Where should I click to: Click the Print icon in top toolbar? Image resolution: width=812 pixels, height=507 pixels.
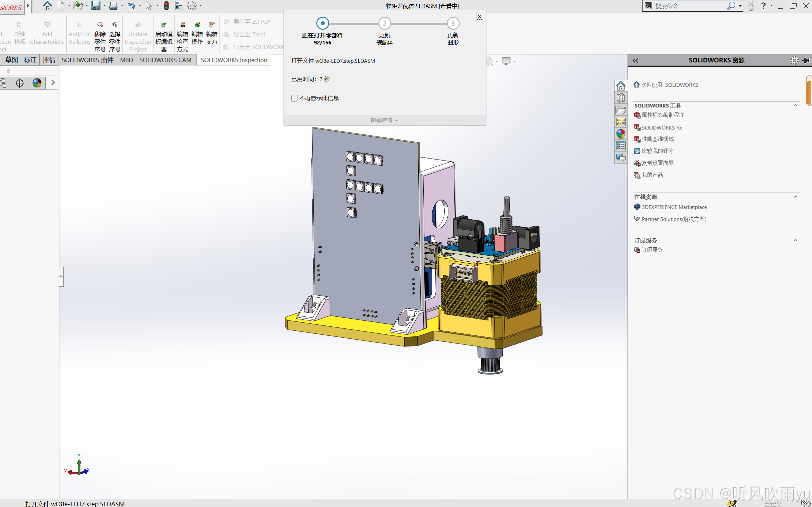[x=113, y=6]
